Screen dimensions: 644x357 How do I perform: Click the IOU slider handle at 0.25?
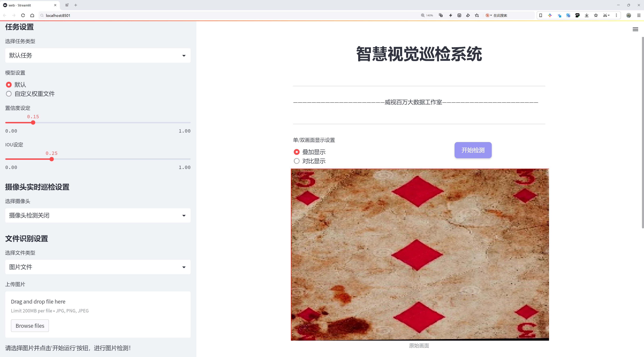[52, 159]
